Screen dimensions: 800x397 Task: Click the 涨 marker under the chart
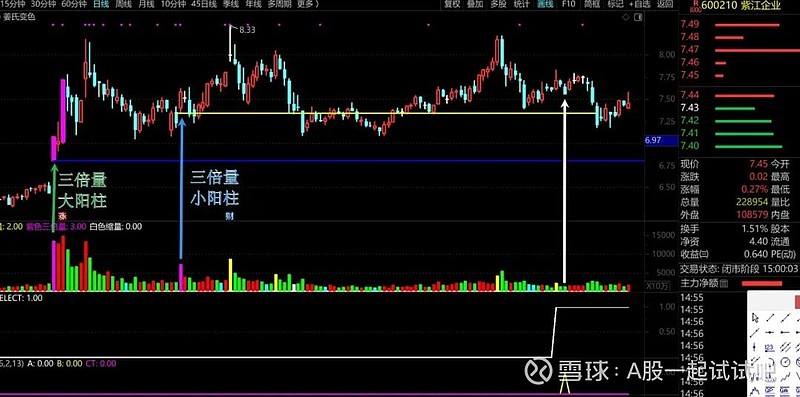click(x=63, y=215)
